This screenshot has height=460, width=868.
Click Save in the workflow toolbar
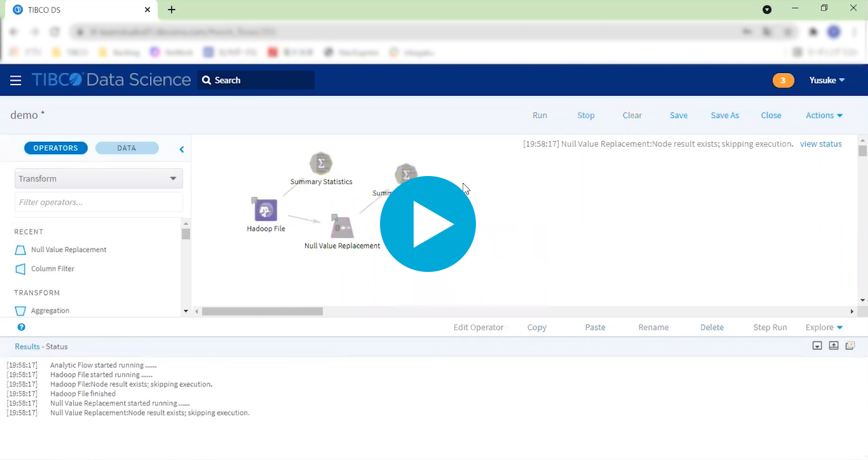coord(679,115)
